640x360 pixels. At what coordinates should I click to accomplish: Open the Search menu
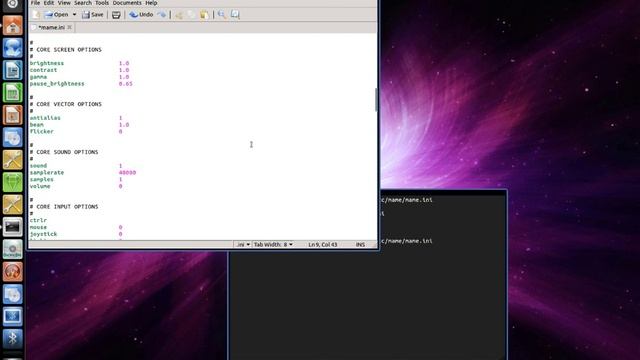[83, 3]
